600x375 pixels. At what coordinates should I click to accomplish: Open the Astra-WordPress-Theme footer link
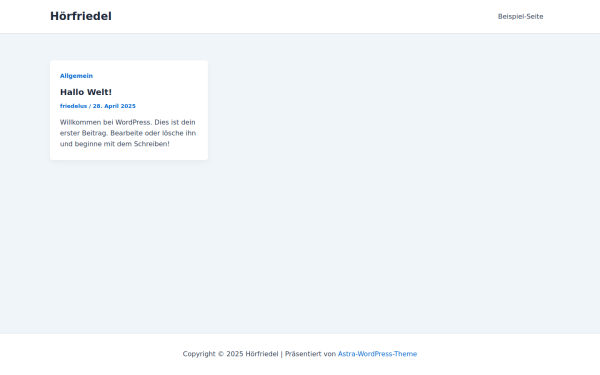[377, 354]
